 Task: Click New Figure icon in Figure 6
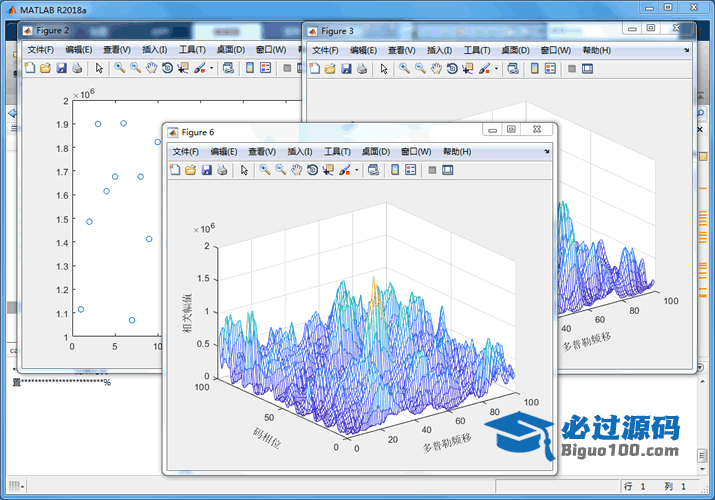click(175, 170)
